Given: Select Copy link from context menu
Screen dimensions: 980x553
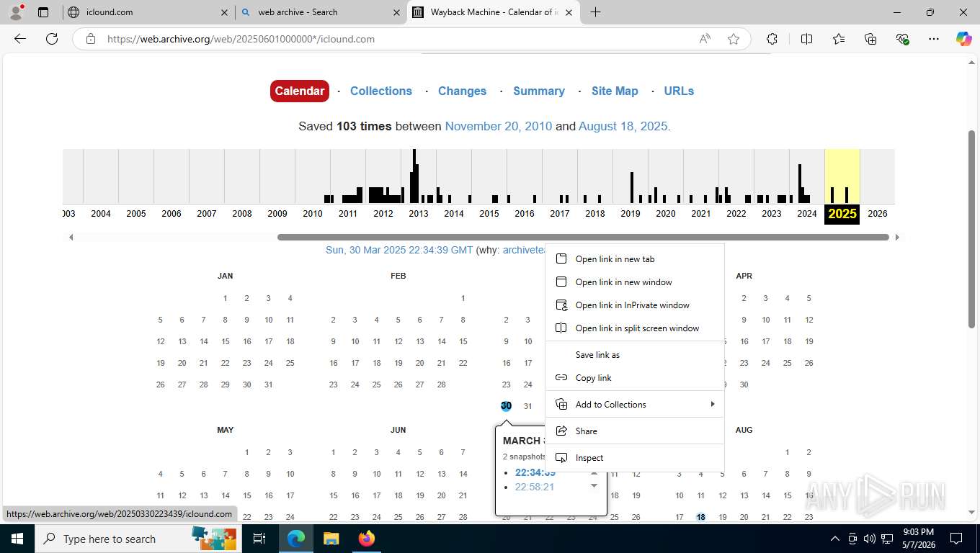Looking at the screenshot, I should point(635,378).
